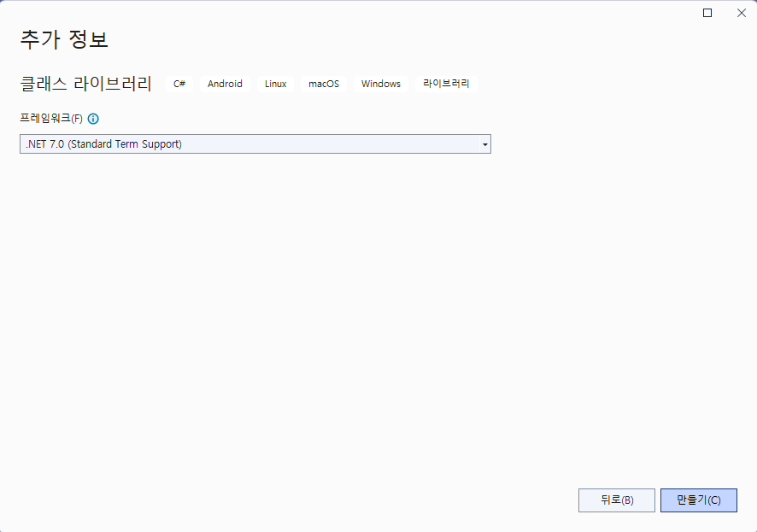This screenshot has width=757, height=532.
Task: Select the Windows platform tag
Action: coord(380,84)
